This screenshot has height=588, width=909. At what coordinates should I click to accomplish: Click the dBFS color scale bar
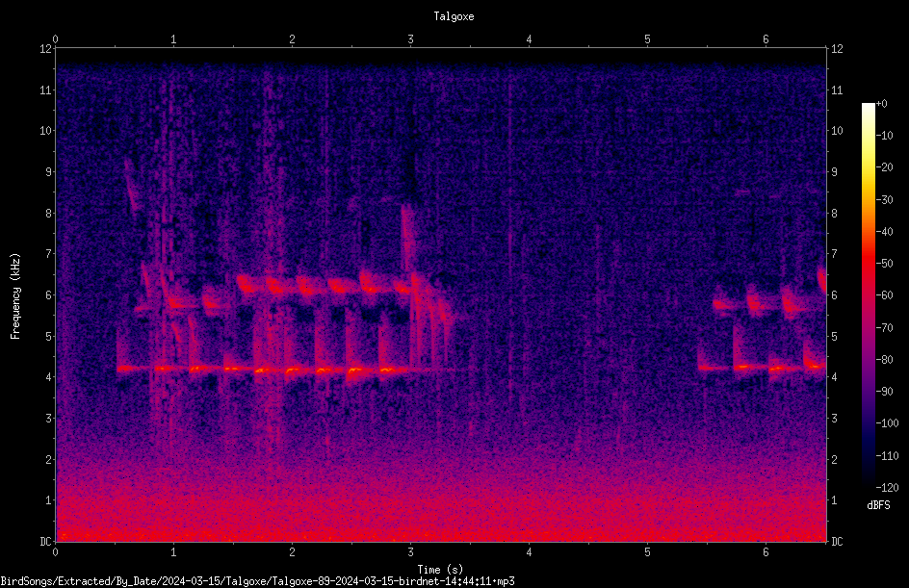868,294
